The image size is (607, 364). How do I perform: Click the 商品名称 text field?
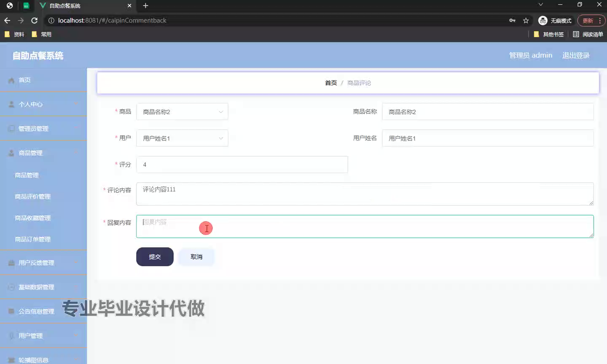[488, 112]
